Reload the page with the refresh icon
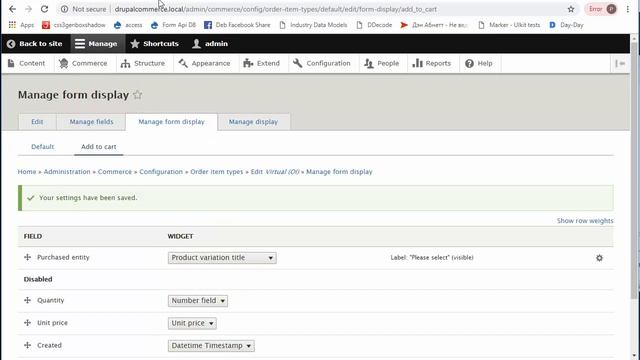640x360 pixels. coord(44,9)
